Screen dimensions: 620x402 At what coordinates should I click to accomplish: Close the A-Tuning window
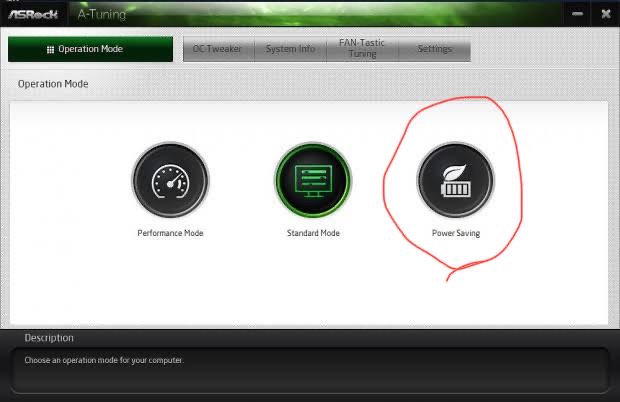[x=606, y=14]
